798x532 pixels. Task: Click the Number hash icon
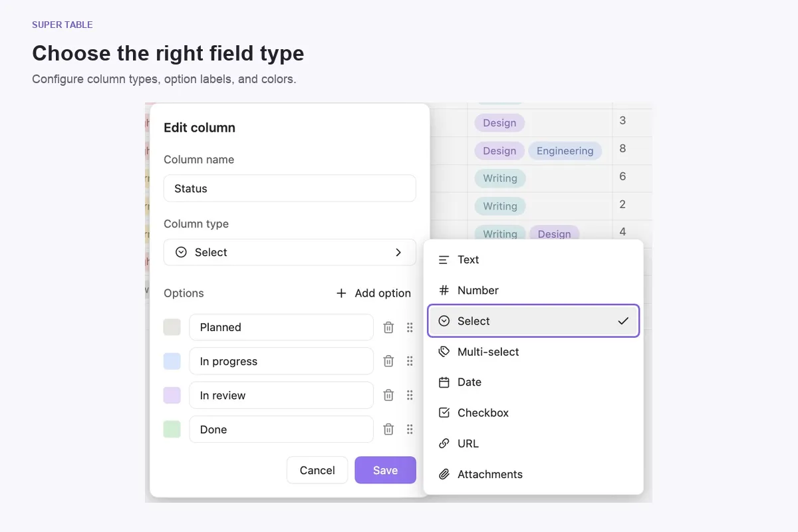(444, 291)
